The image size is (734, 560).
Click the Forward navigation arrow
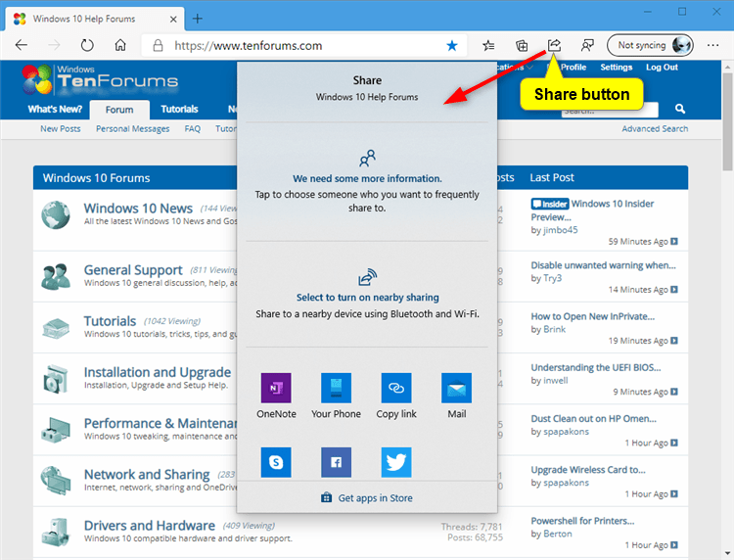tap(54, 45)
